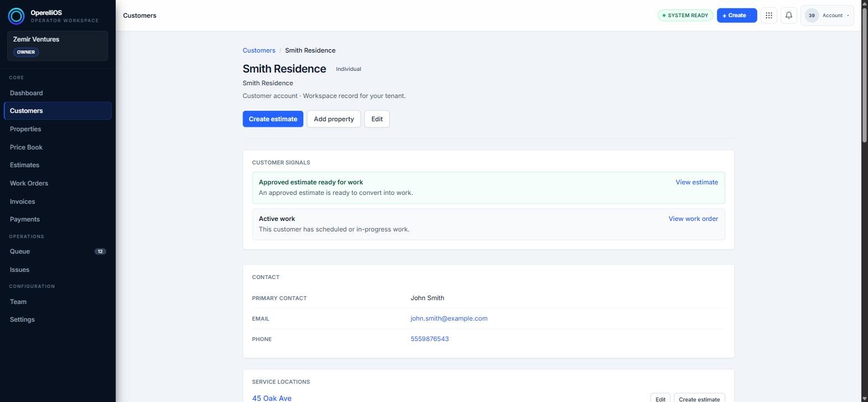Click the View work order link

(x=693, y=219)
